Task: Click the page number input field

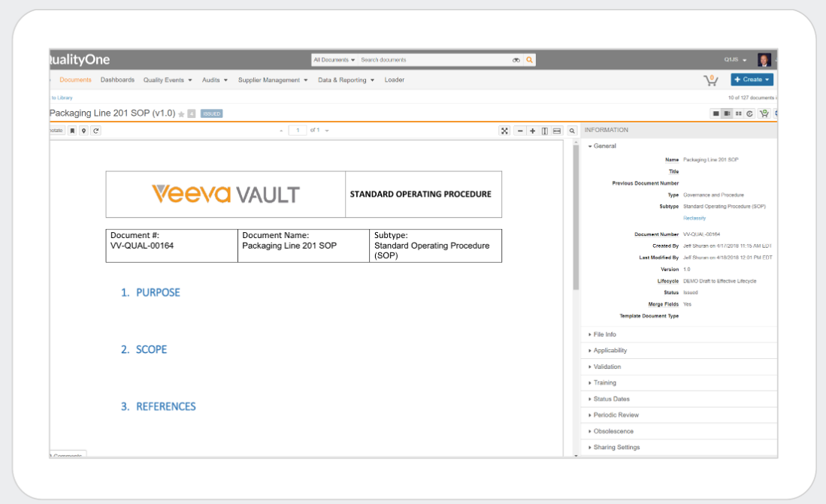Action: 296,130
